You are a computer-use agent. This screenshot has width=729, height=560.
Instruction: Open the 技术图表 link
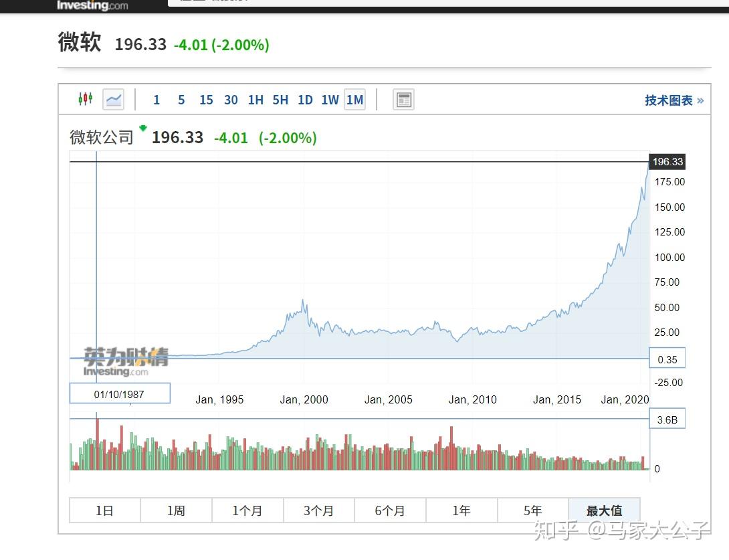coord(674,100)
